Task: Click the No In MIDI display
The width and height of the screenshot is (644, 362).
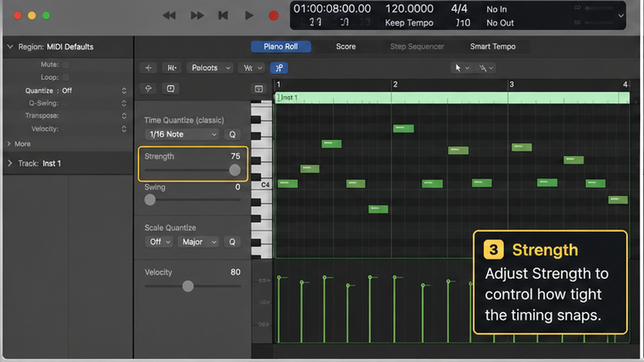Action: click(x=497, y=9)
